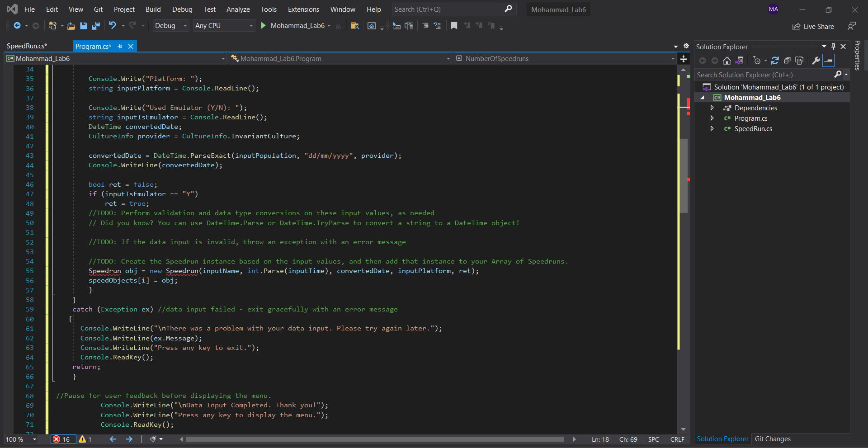Screen dimensions: 868x448
Task: Click the Save All toolbar icon
Action: tap(95, 26)
